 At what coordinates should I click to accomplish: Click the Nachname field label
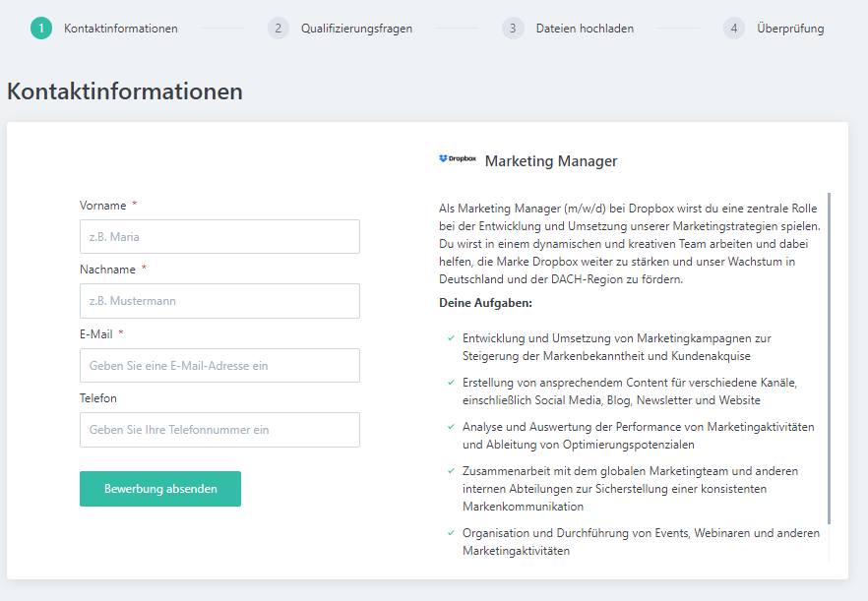pos(107,270)
